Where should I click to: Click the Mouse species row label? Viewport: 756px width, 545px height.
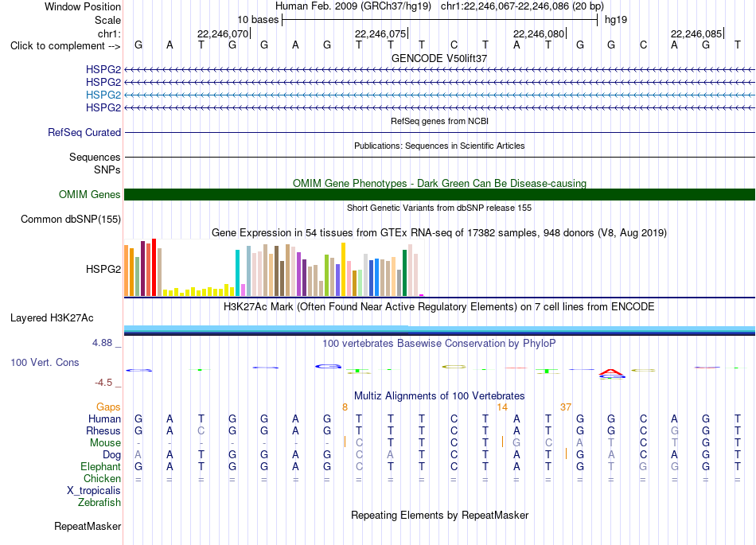click(x=105, y=443)
